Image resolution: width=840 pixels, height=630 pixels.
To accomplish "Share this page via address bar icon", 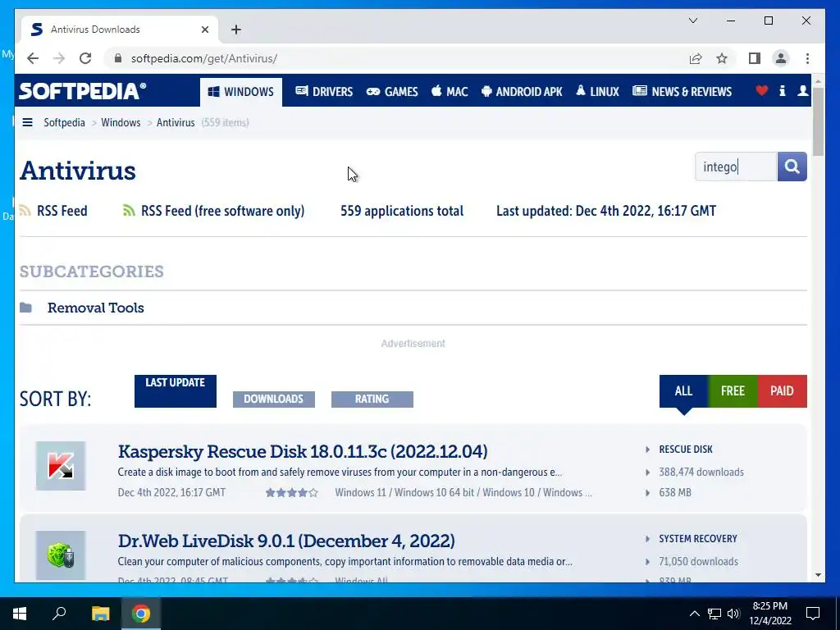I will pyautogui.click(x=696, y=58).
